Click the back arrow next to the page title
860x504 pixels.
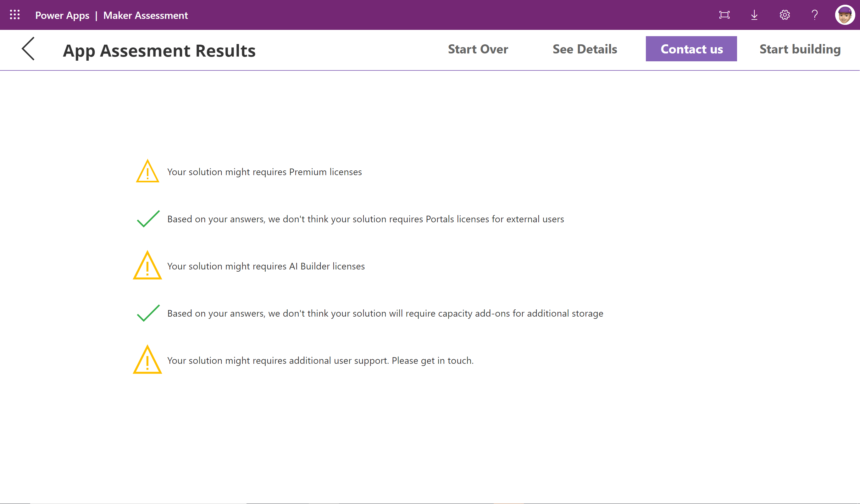28,49
